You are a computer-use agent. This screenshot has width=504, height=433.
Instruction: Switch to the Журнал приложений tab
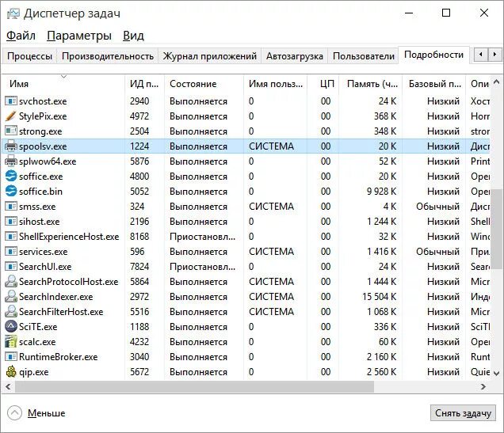(x=209, y=56)
